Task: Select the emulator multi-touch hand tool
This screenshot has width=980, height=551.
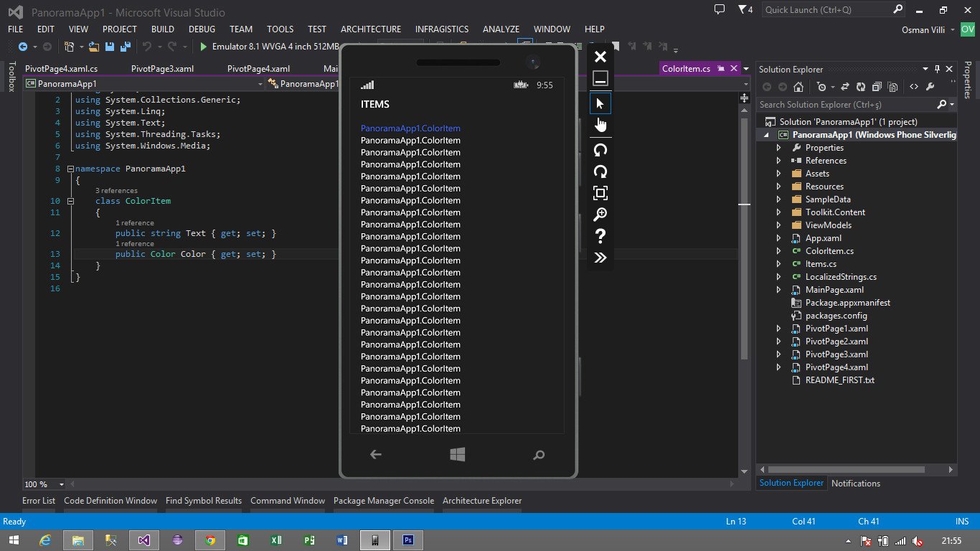Action: pos(600,126)
